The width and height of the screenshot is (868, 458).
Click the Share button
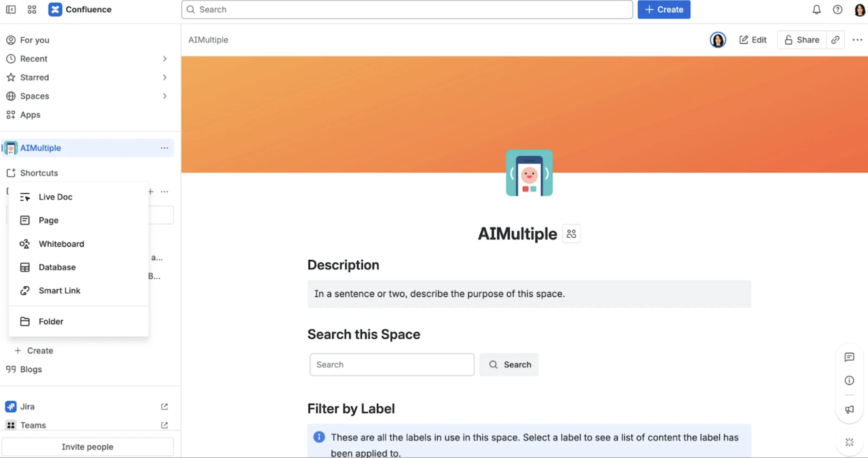pos(801,40)
